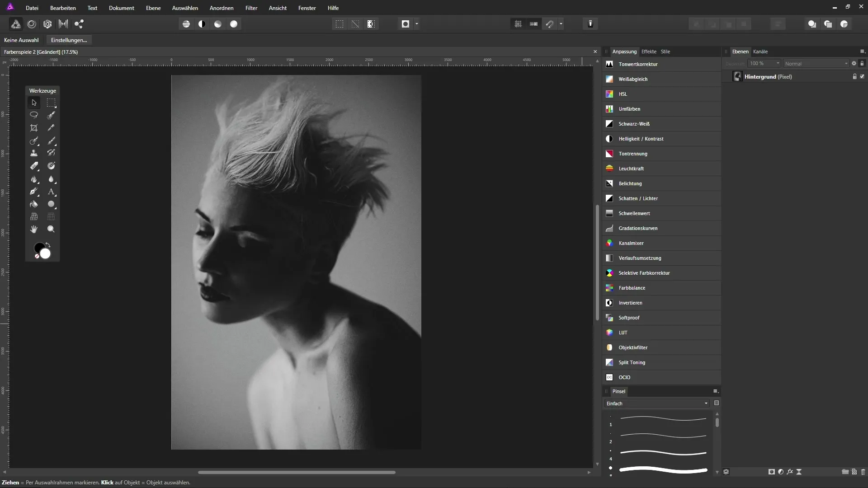Viewport: 868px width, 488px height.
Task: Expand the quick mask options arrow
Action: tap(417, 24)
